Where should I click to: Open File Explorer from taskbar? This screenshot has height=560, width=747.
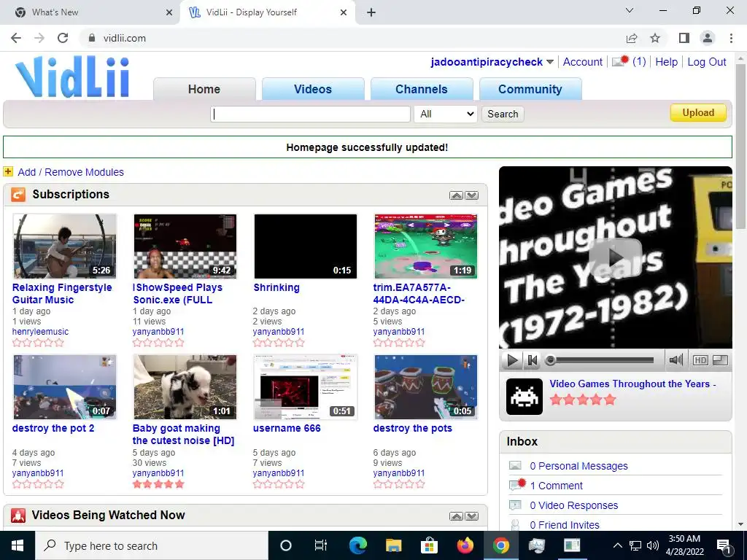(393, 545)
